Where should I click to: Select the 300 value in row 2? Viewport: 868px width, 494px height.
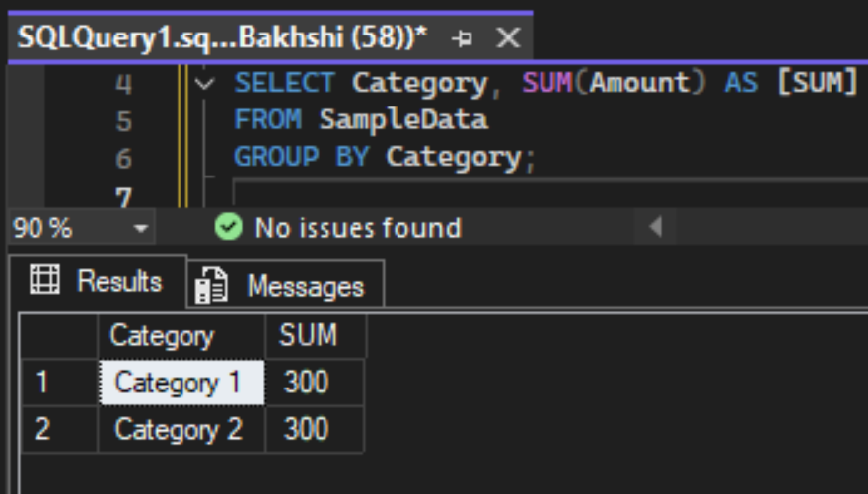pos(315,429)
